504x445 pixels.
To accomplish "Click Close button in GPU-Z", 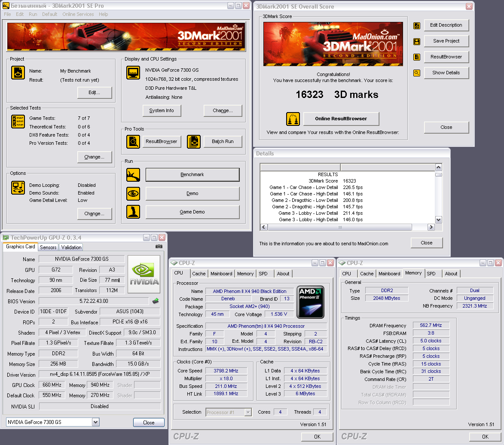I will point(149,423).
